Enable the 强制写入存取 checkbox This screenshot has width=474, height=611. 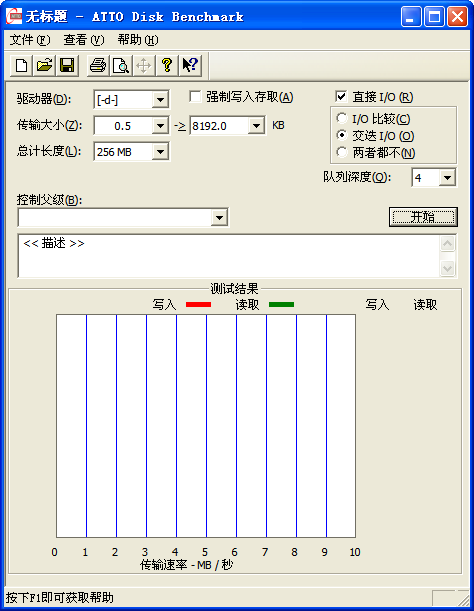coord(195,96)
